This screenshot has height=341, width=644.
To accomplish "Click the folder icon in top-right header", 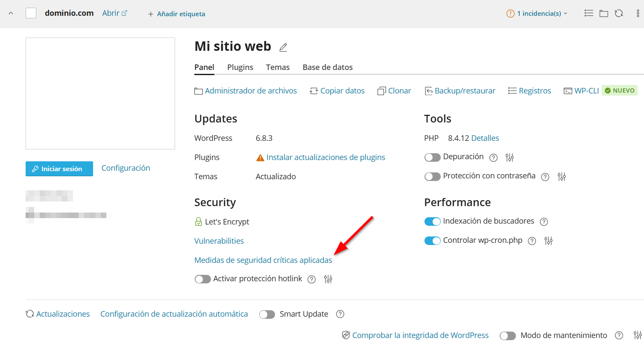I will click(603, 13).
